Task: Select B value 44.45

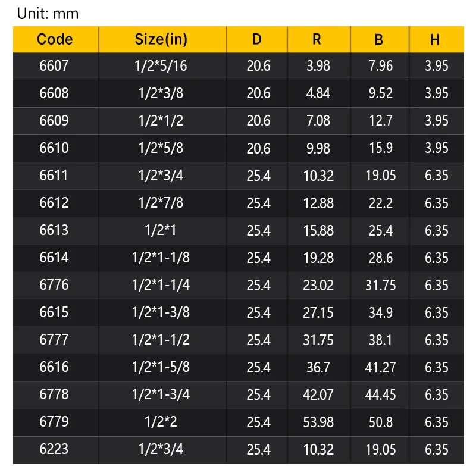Action: (x=380, y=395)
